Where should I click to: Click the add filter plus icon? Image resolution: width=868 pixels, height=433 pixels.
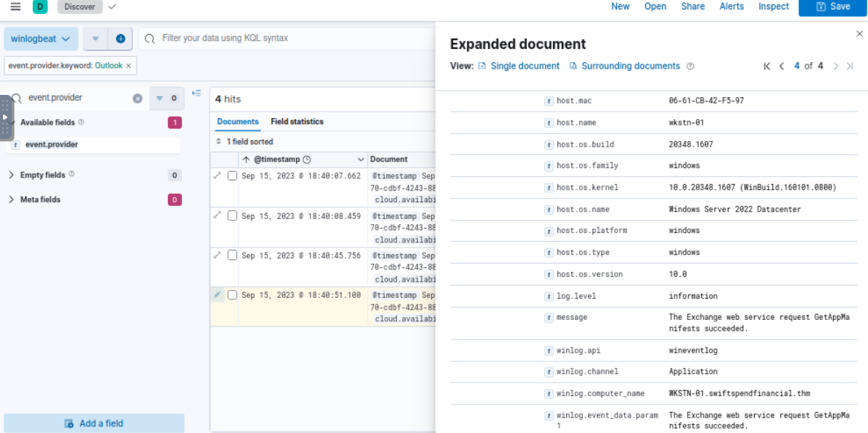coord(121,39)
